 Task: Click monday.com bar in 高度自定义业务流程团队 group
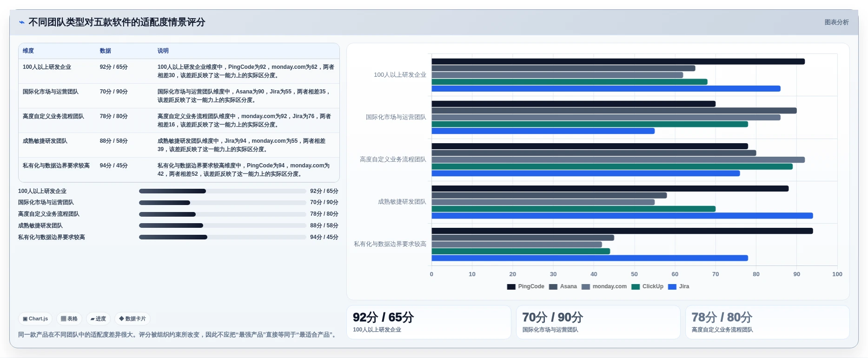[x=618, y=160]
